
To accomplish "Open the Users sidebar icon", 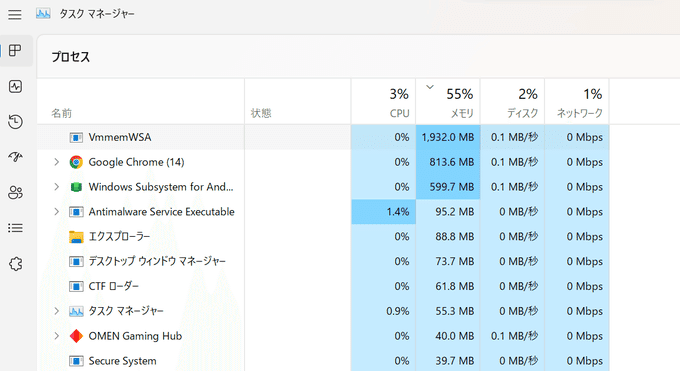I will click(x=15, y=193).
